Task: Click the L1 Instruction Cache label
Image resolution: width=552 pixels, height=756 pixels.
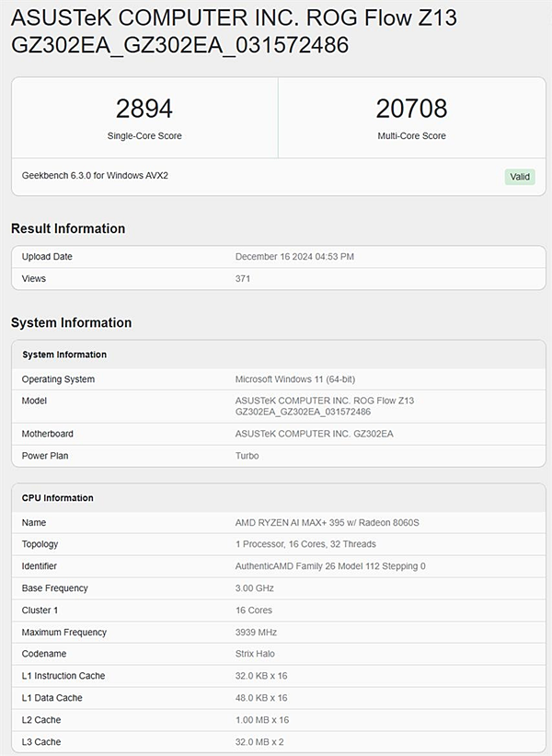Action: point(63,676)
